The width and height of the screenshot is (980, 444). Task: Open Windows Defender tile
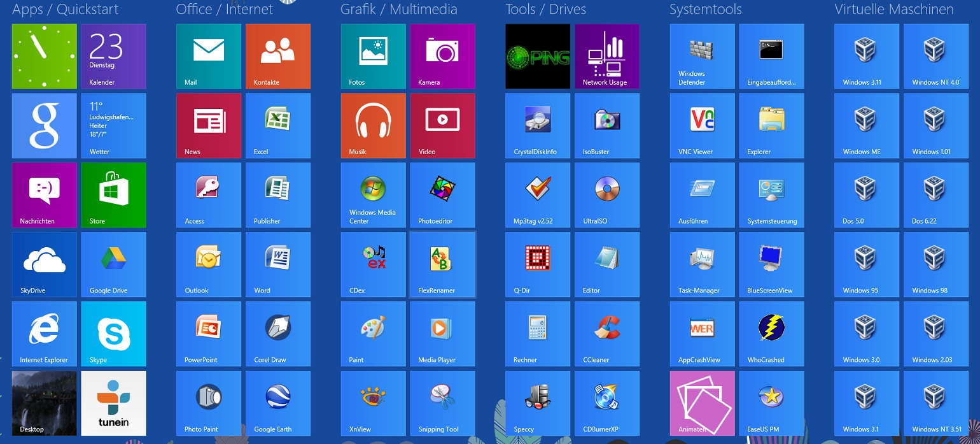pos(703,56)
